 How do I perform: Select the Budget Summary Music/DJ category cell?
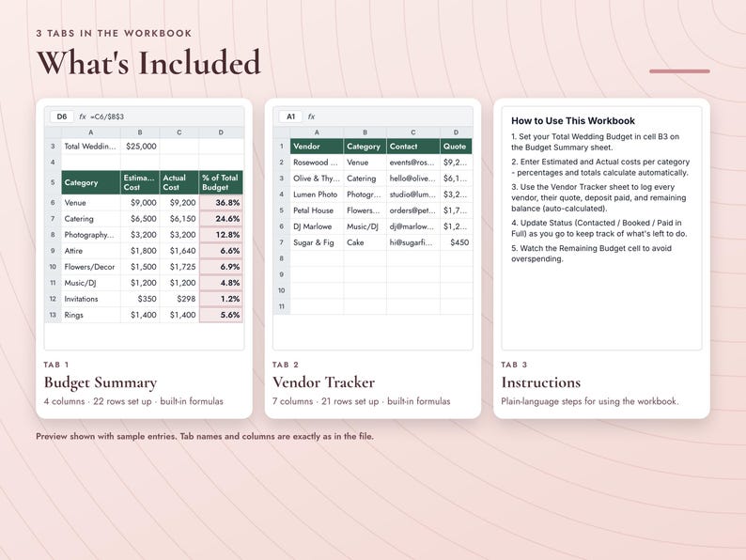[91, 283]
